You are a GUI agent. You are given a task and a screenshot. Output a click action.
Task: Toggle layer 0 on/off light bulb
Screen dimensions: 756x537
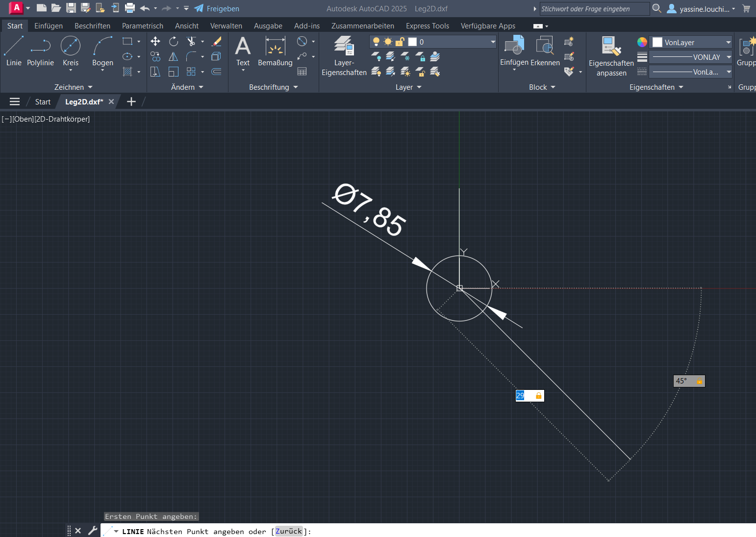(x=376, y=42)
